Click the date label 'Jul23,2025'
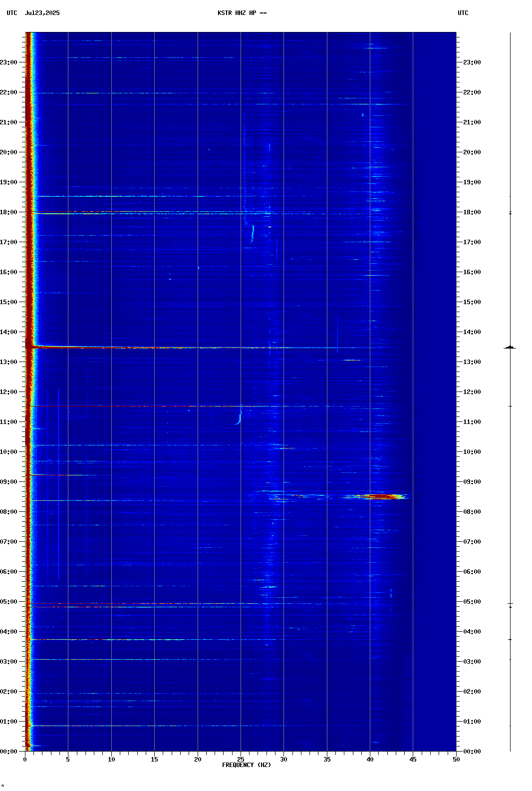 (42, 13)
